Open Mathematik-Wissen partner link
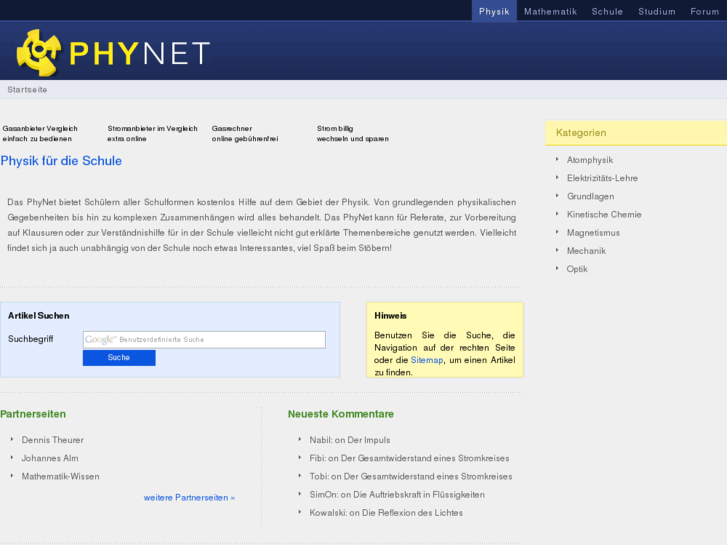 60,476
